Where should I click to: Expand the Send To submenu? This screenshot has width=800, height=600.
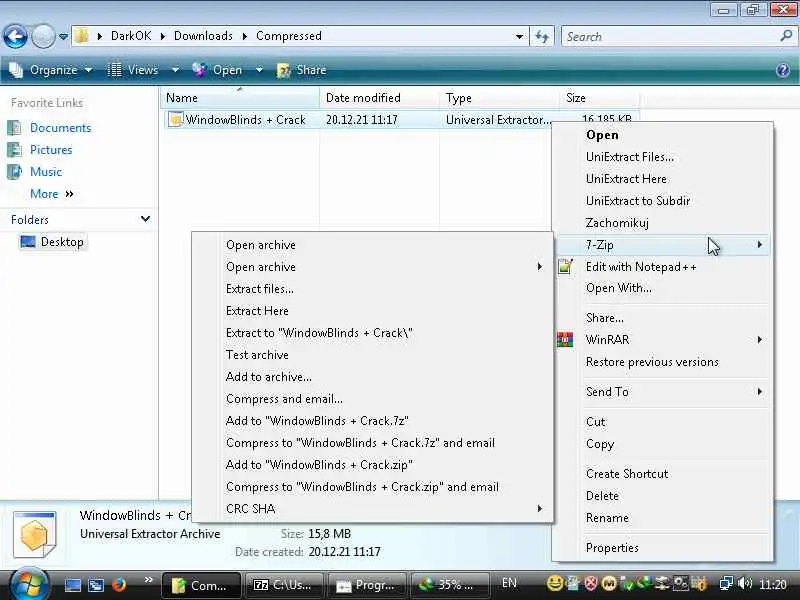(662, 391)
